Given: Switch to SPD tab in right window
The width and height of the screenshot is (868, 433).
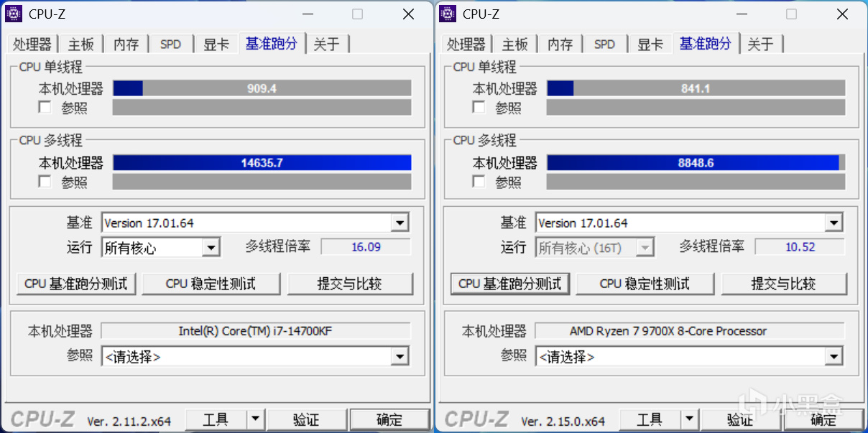Looking at the screenshot, I should [605, 45].
